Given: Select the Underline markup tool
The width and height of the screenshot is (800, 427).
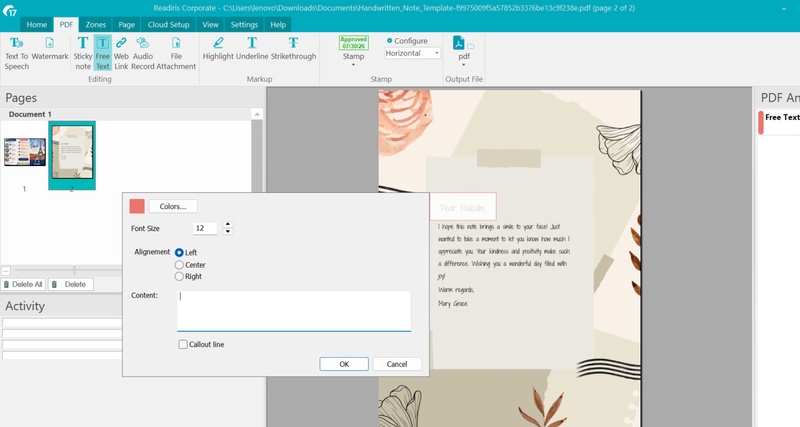Looking at the screenshot, I should [252, 49].
